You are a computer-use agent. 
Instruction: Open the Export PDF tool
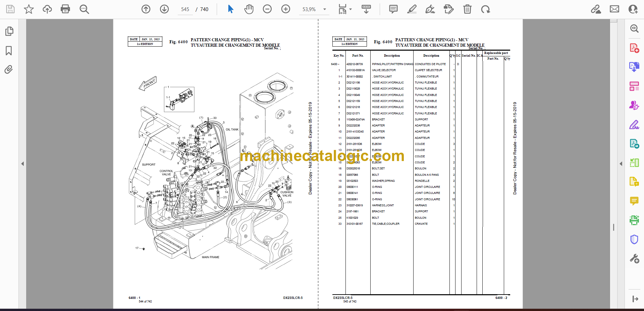point(634,67)
